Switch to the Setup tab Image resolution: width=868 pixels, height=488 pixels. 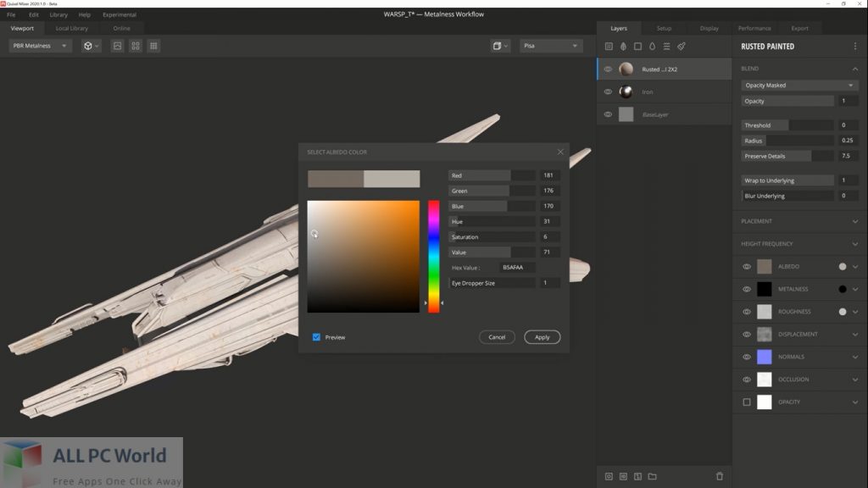pyautogui.click(x=664, y=28)
